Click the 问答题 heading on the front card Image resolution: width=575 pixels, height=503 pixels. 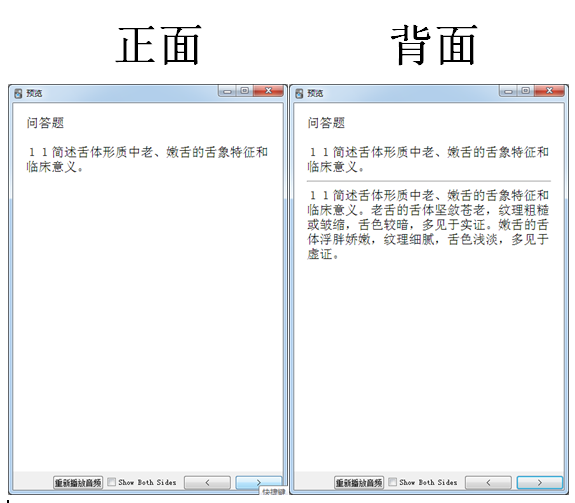click(x=45, y=123)
